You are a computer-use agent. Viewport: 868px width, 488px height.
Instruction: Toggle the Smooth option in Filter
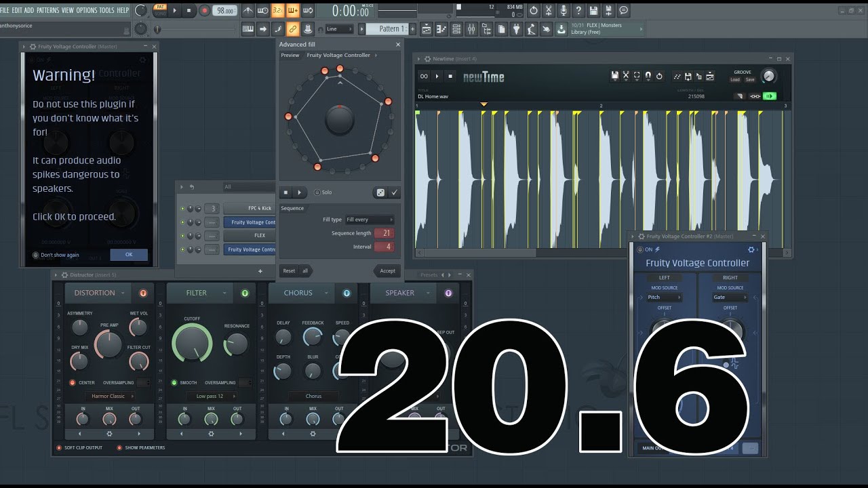pos(184,383)
